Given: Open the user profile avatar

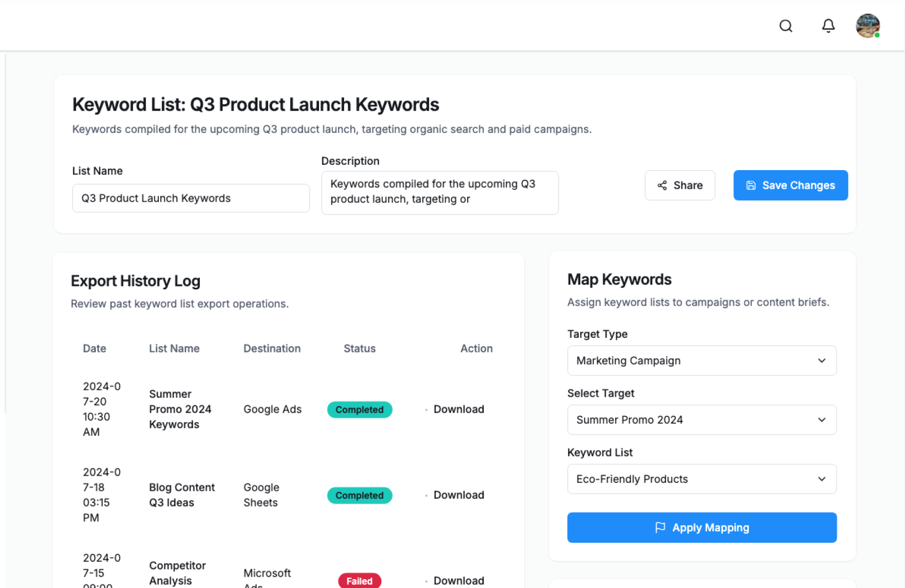Looking at the screenshot, I should (868, 26).
